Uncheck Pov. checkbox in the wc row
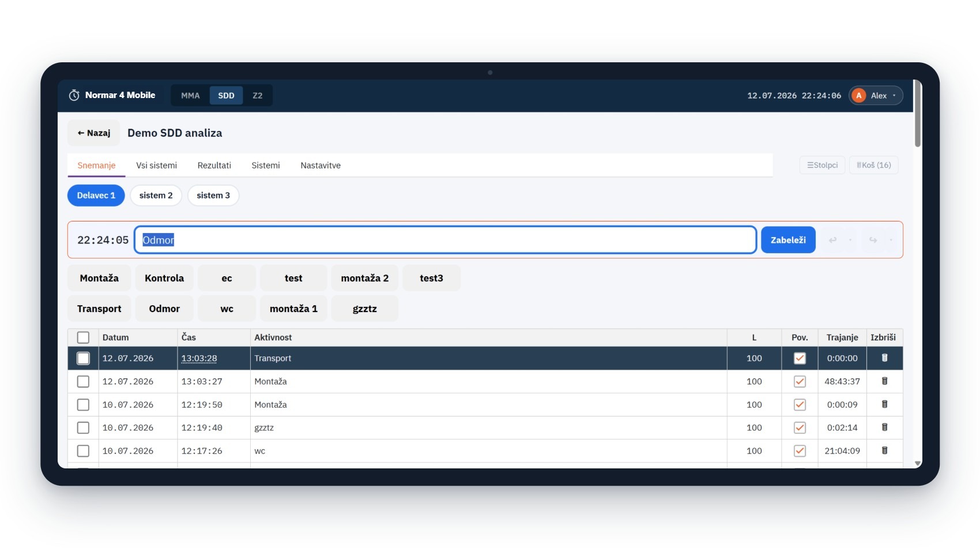The height and width of the screenshot is (548, 980). coord(800,451)
